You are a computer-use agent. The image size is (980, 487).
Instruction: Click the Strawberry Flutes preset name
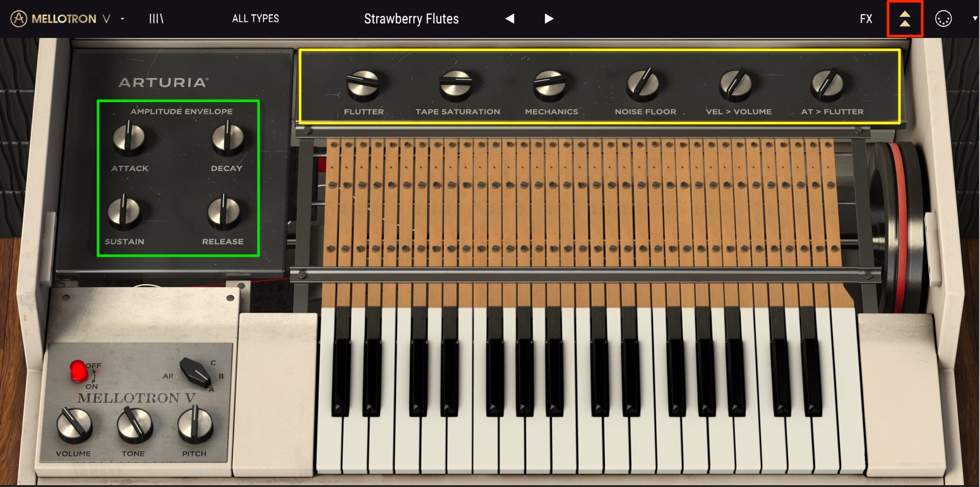(x=411, y=19)
